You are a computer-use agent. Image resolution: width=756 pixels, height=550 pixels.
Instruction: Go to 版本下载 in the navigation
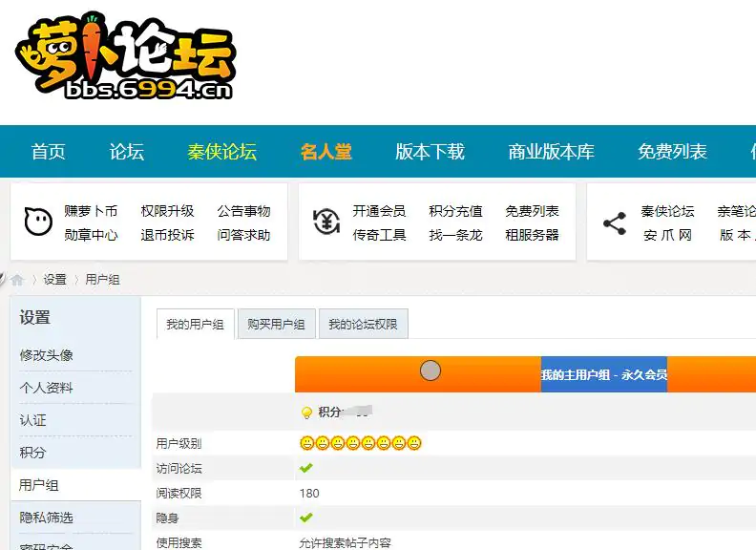click(430, 152)
